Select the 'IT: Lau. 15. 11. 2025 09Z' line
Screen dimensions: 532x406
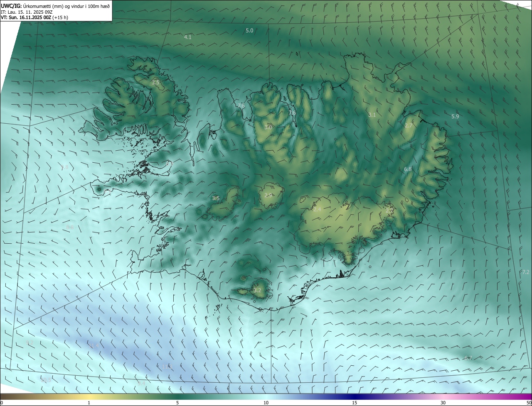click(27, 12)
